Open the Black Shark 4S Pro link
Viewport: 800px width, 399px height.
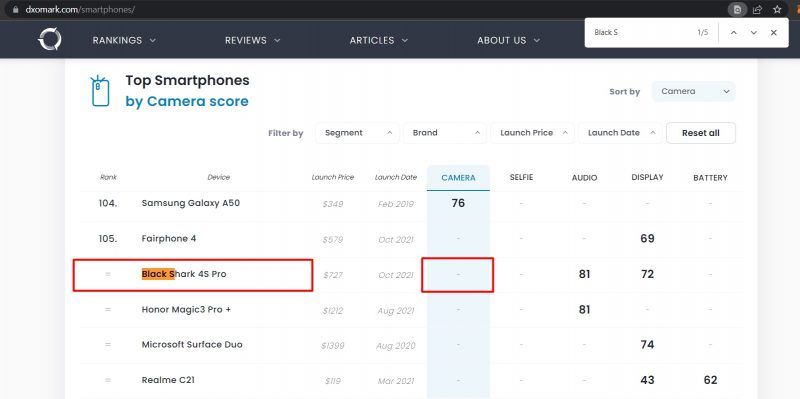[184, 274]
